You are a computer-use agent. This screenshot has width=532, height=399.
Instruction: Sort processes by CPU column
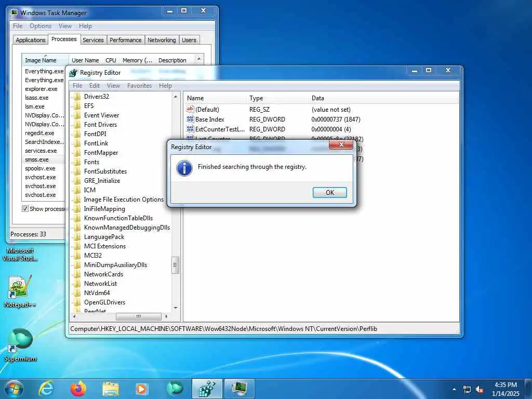(111, 60)
